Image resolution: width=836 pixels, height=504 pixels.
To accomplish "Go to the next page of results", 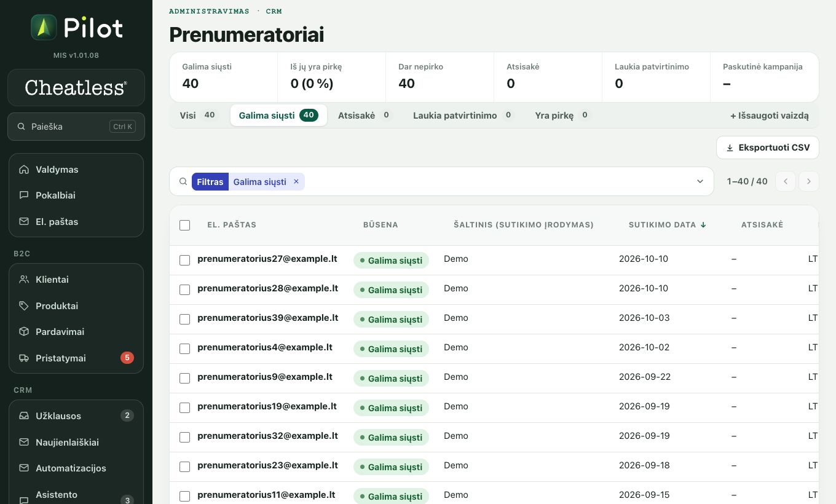I will tap(809, 181).
